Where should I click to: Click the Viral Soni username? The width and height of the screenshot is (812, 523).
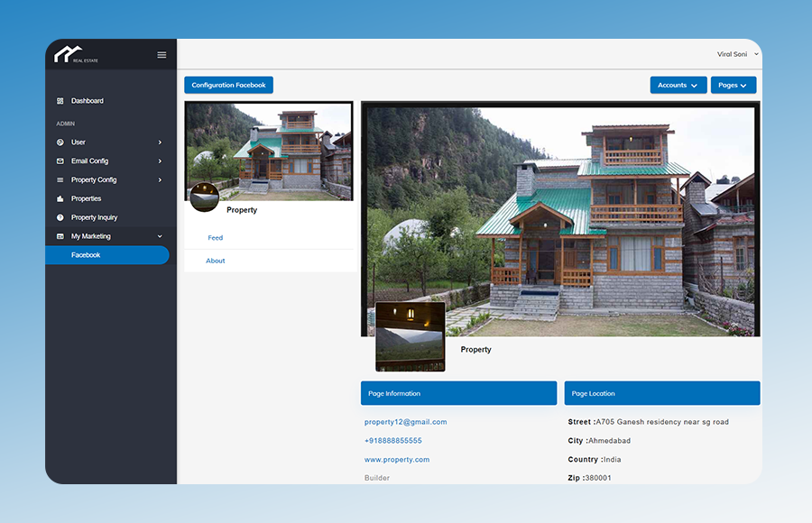733,54
